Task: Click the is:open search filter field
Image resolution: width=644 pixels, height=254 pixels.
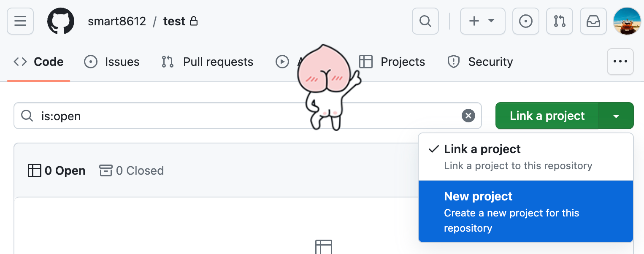Action: [x=248, y=116]
